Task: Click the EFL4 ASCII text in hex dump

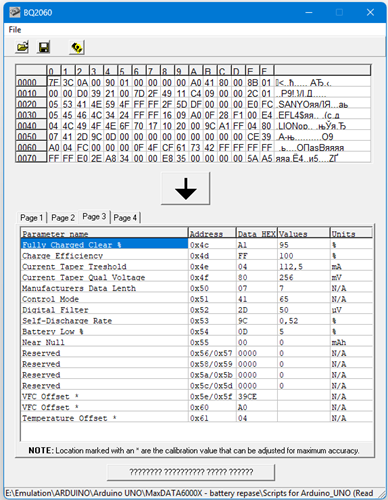Action: [289, 115]
